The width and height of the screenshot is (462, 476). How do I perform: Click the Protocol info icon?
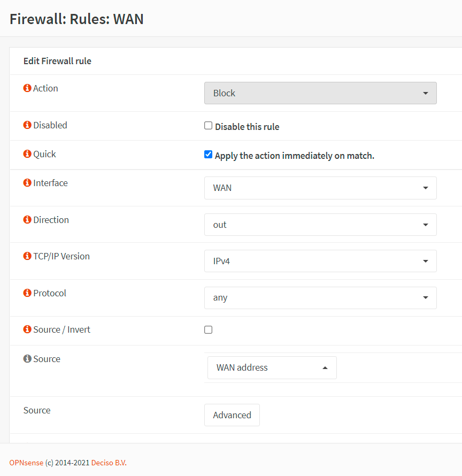click(x=27, y=293)
